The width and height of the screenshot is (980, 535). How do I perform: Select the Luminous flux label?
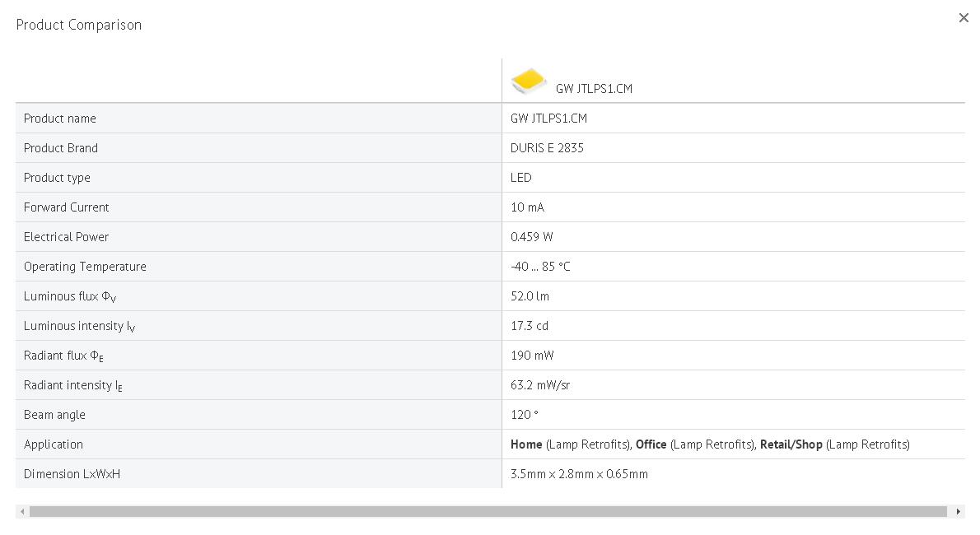coord(70,296)
